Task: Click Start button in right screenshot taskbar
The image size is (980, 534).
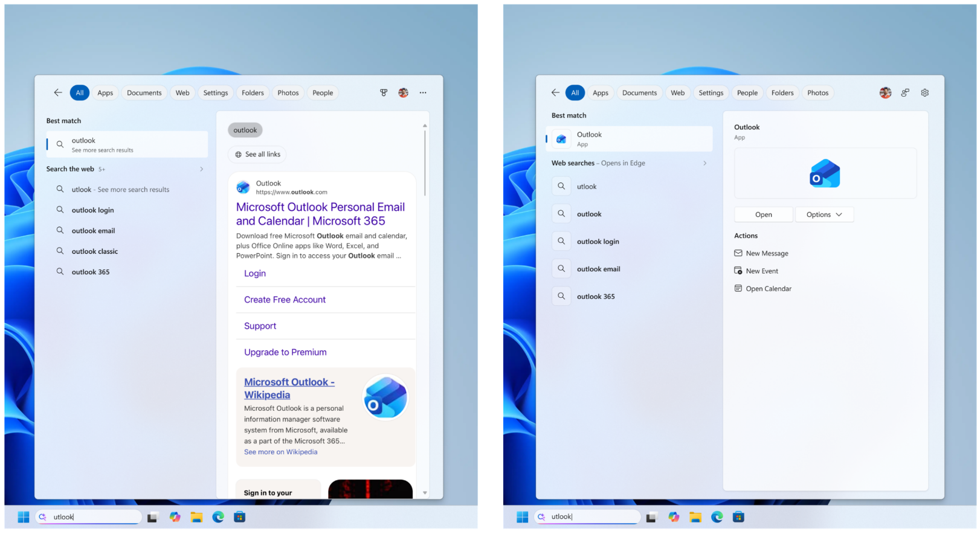Action: [x=523, y=517]
